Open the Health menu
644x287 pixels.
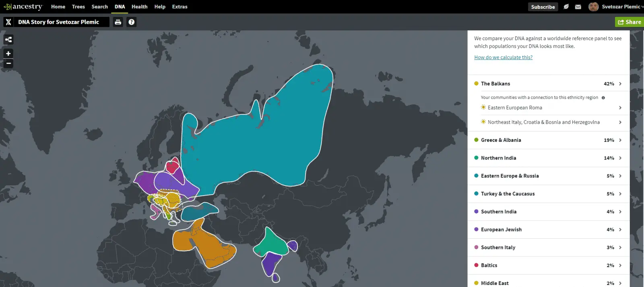139,7
